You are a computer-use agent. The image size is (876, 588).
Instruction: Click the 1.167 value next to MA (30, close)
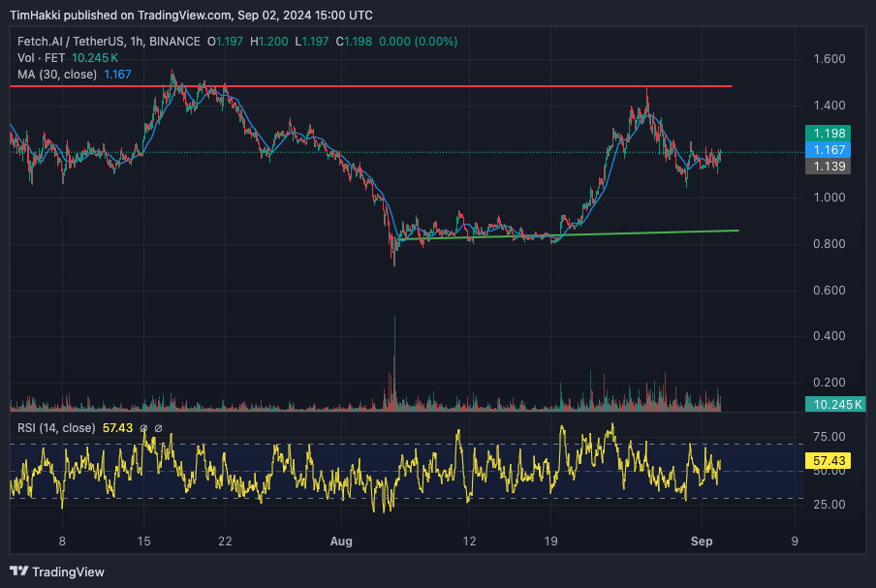coord(117,75)
